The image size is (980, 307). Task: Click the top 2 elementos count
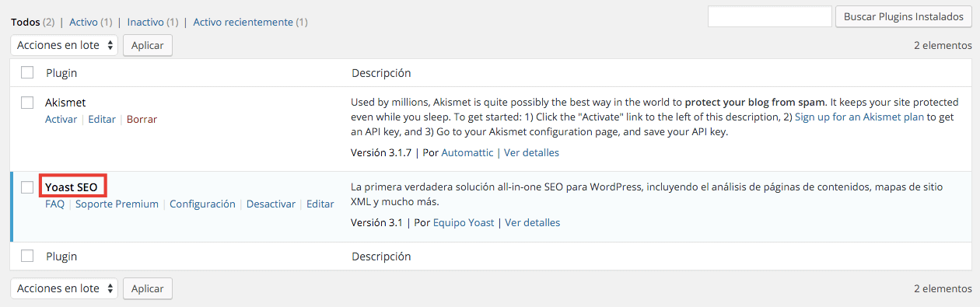click(x=943, y=46)
